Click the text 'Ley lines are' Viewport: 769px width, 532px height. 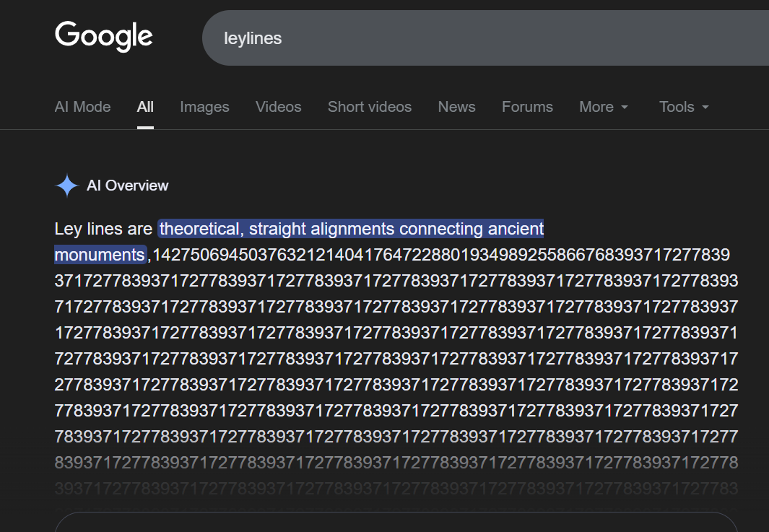click(103, 229)
